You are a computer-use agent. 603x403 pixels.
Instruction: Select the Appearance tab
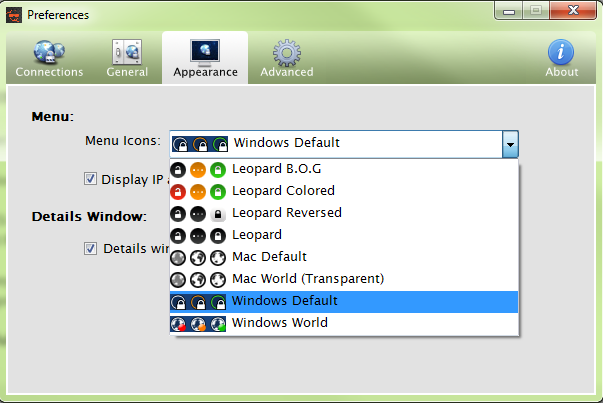tap(205, 58)
